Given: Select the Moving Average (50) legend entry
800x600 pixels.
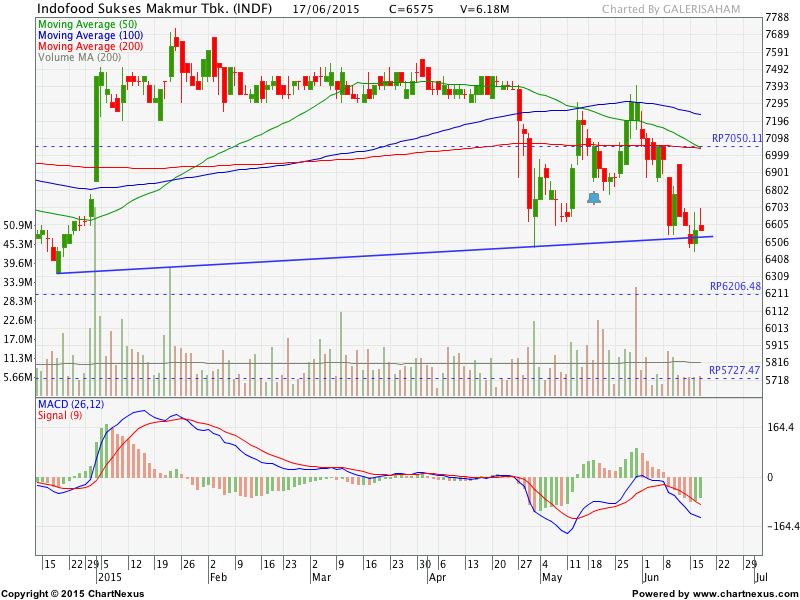Looking at the screenshot, I should 87,23.
